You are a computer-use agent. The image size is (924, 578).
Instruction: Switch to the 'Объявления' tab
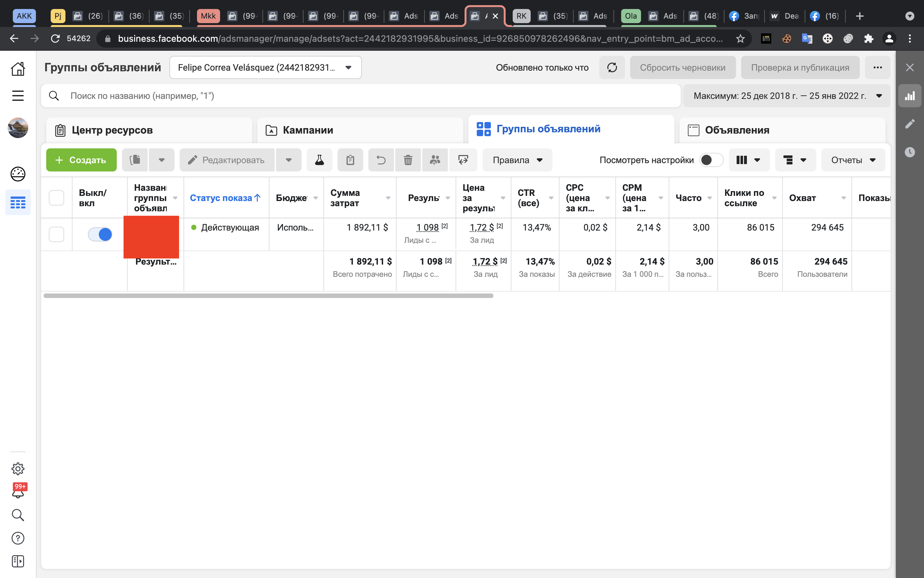782,130
